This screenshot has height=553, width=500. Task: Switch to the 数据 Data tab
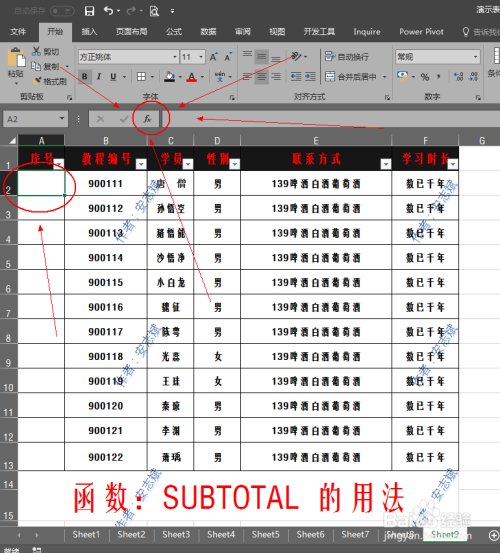tap(208, 32)
